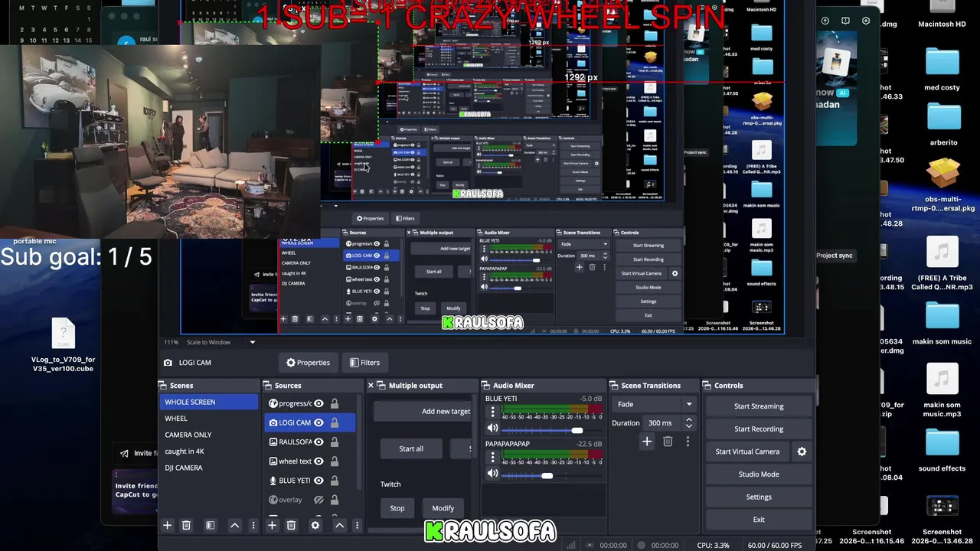Viewport: 980px width, 551px height.
Task: Open VLog_to_V709 cube file on desktop
Action: (x=63, y=345)
